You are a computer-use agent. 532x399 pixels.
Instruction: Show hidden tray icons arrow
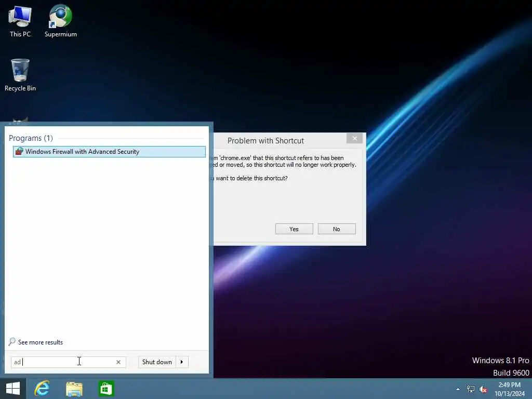pos(458,389)
